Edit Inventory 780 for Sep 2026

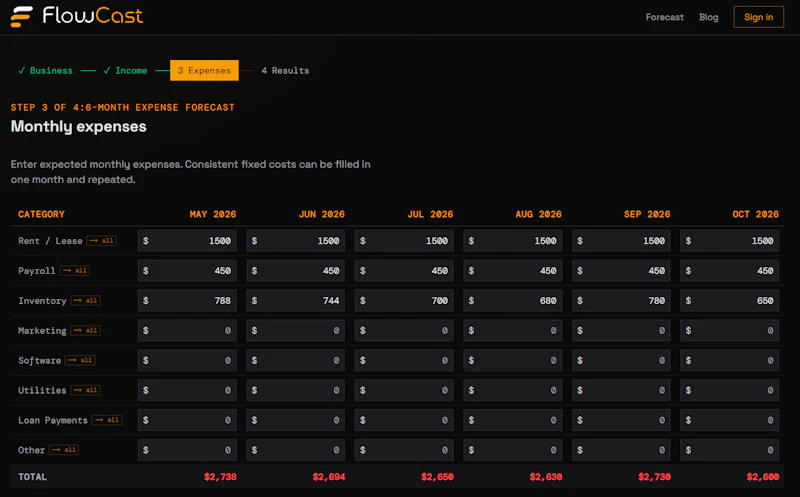click(x=621, y=301)
